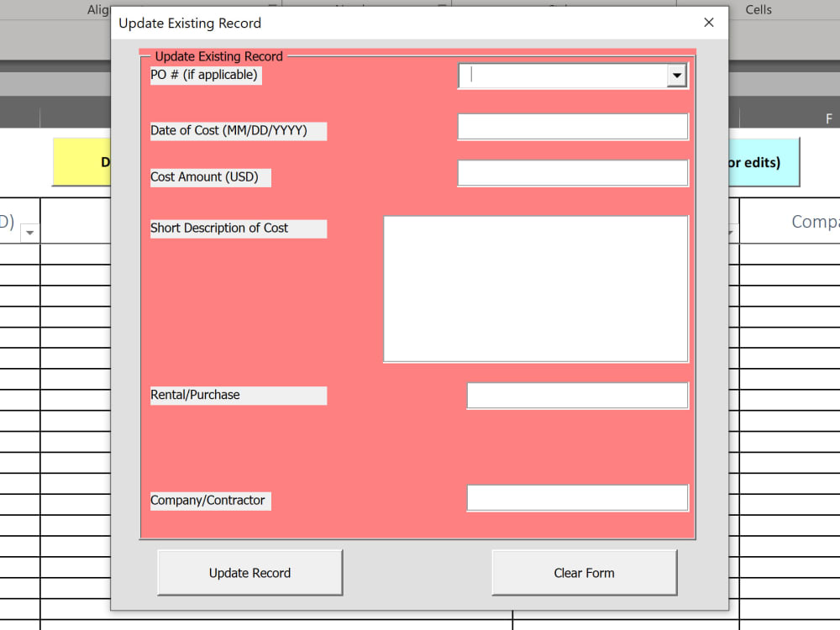Screen dimensions: 840x630
Task: Focus the Company/Contractor text field
Action: click(577, 497)
